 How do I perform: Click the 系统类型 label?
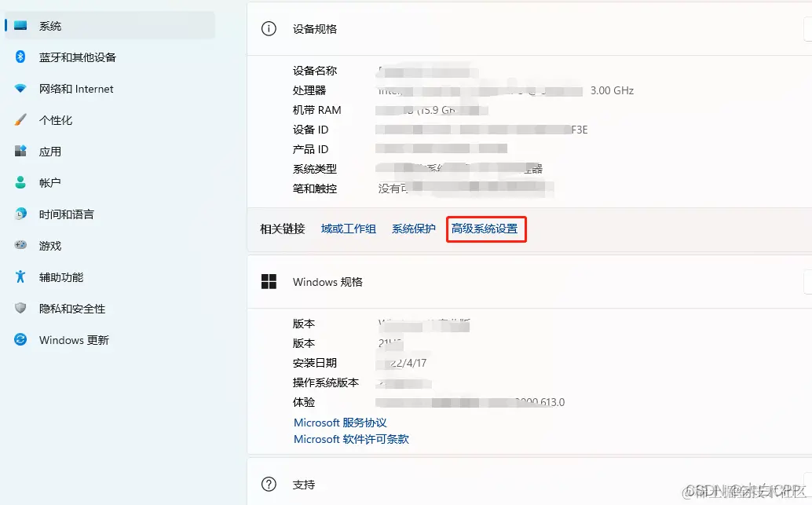pyautogui.click(x=315, y=169)
